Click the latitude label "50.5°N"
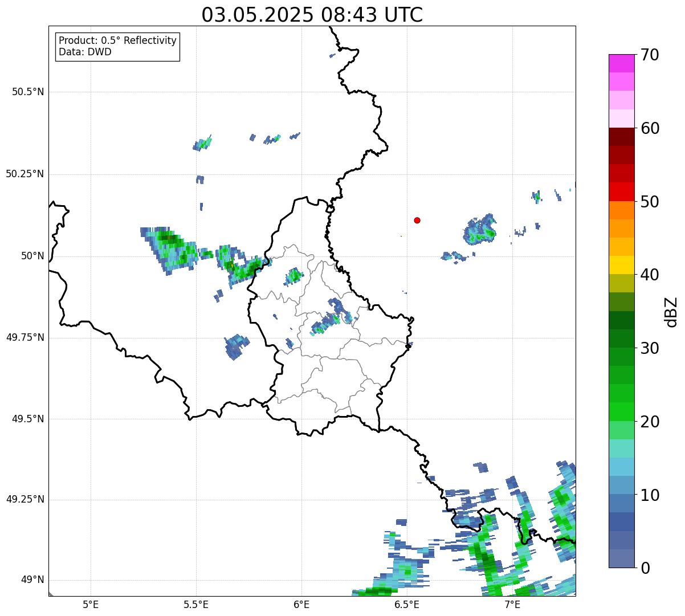Image resolution: width=685 pixels, height=616 pixels. click(x=27, y=92)
